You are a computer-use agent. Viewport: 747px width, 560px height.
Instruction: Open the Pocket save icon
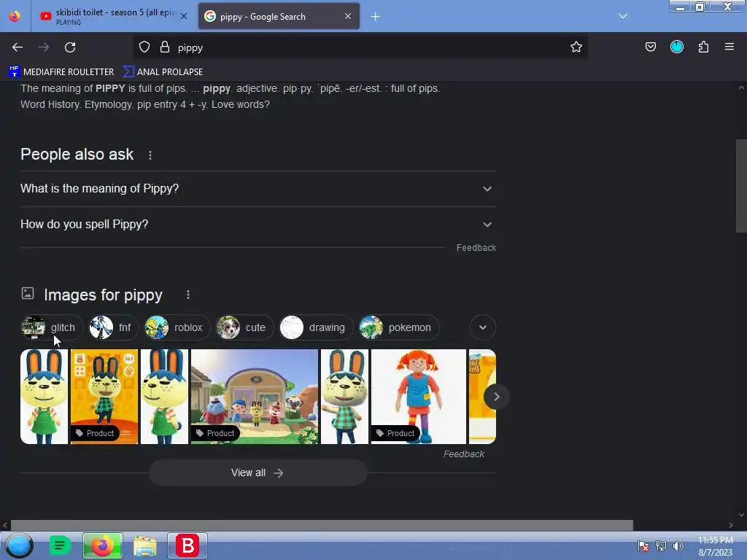pyautogui.click(x=650, y=47)
